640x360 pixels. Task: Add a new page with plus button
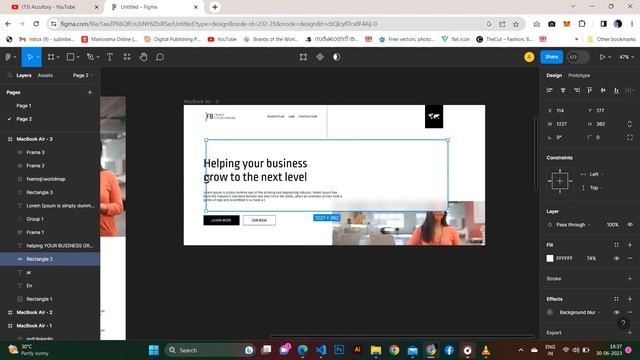click(90, 93)
